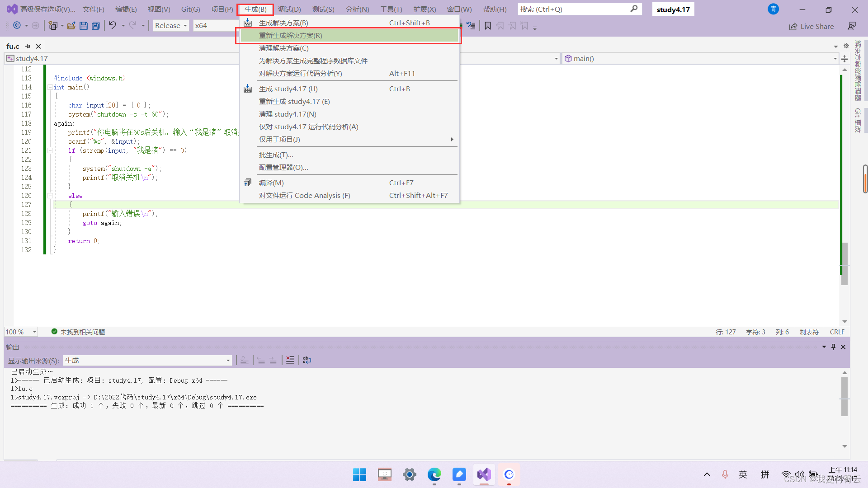Open the Release configuration dropdown
This screenshot has height=488, width=868.
tap(171, 26)
